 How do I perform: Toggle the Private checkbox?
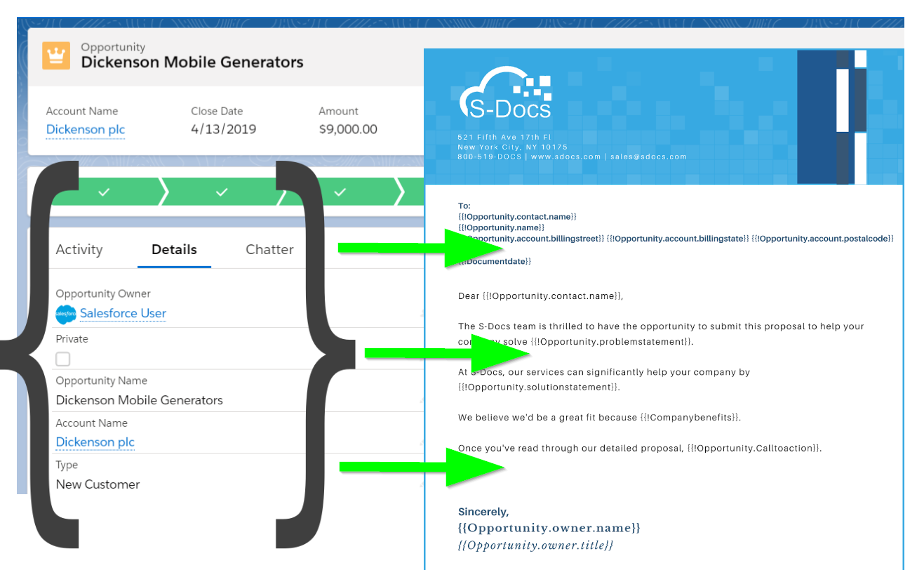[x=62, y=358]
